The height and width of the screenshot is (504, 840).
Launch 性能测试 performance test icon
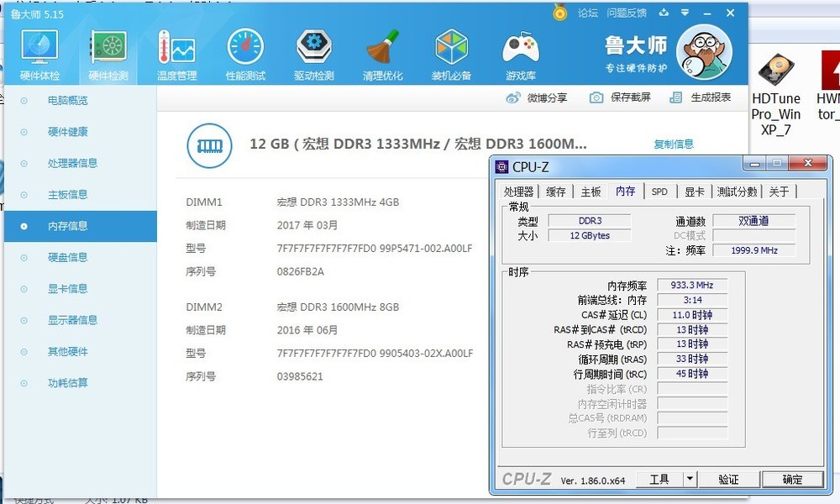pos(245,55)
